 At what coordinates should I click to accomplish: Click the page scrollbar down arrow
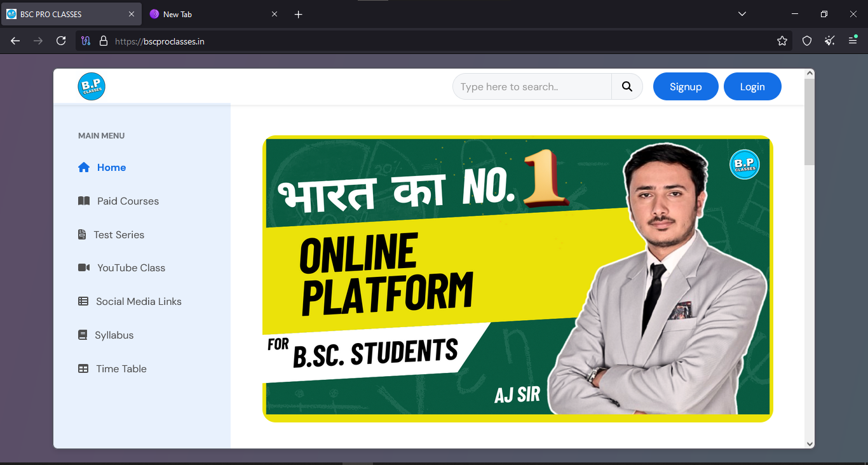pyautogui.click(x=810, y=443)
